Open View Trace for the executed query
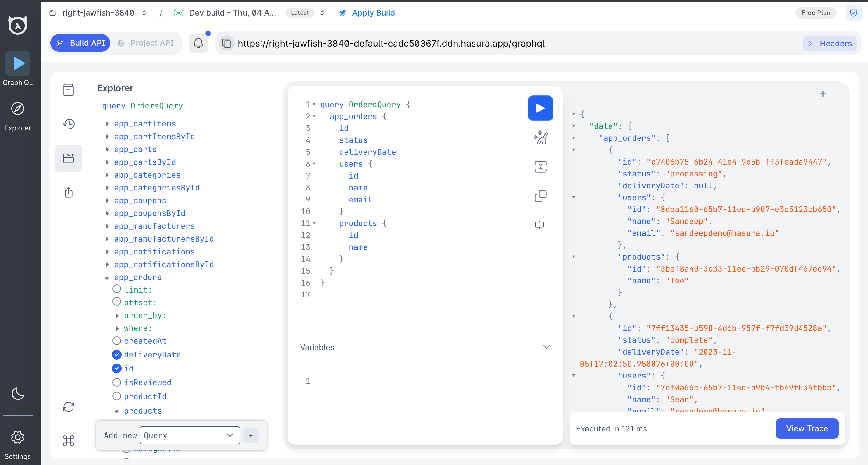This screenshot has width=868, height=465. (807, 429)
